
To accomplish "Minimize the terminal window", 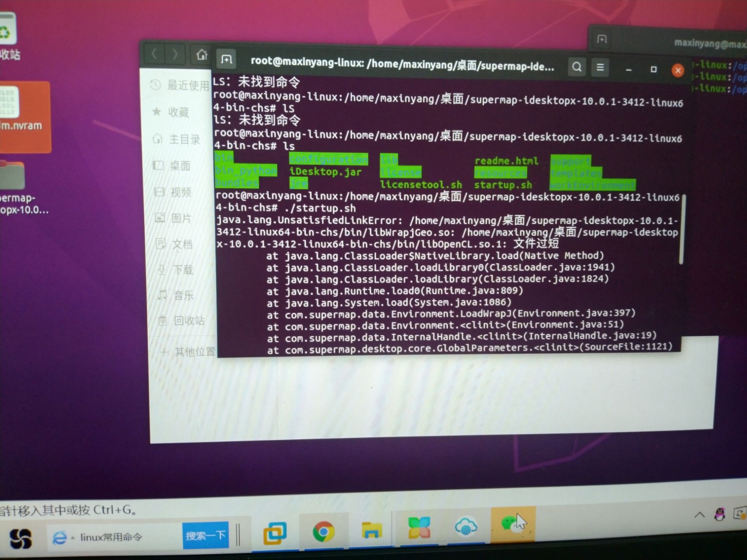I will [629, 70].
